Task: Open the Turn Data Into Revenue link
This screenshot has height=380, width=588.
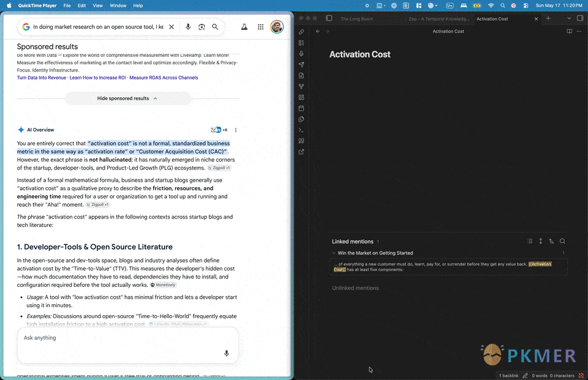Action: tap(41, 78)
